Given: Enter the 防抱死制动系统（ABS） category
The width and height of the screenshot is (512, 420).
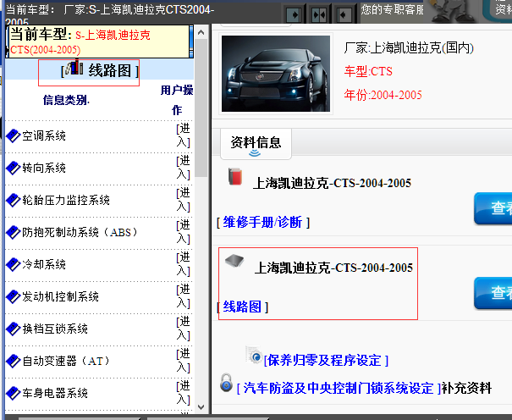Looking at the screenshot, I should [x=183, y=232].
